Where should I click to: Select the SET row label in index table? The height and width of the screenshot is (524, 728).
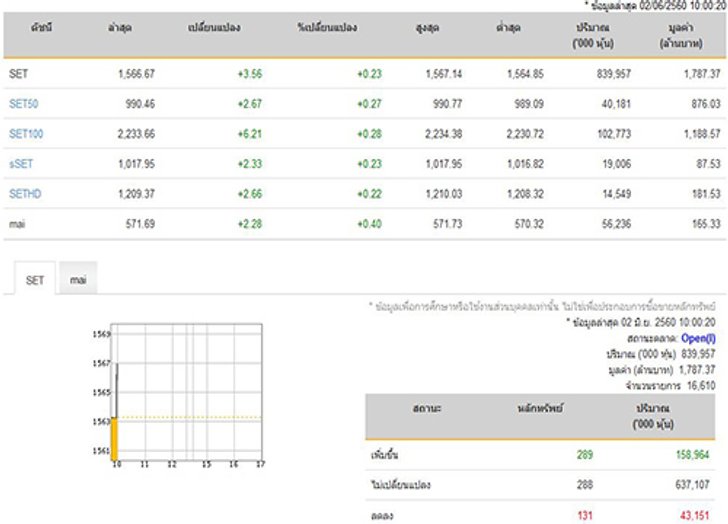point(18,73)
